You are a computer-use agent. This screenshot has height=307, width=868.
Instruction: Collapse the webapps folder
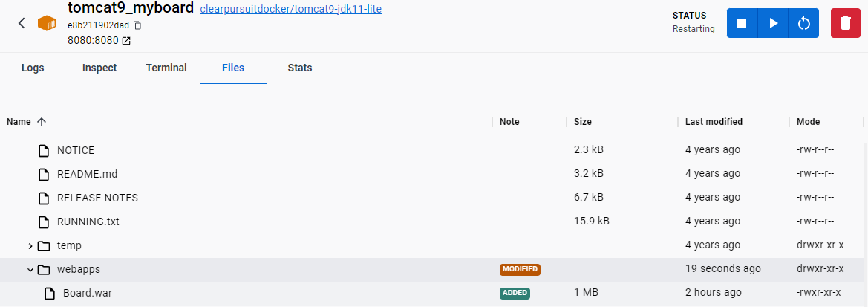(x=30, y=270)
